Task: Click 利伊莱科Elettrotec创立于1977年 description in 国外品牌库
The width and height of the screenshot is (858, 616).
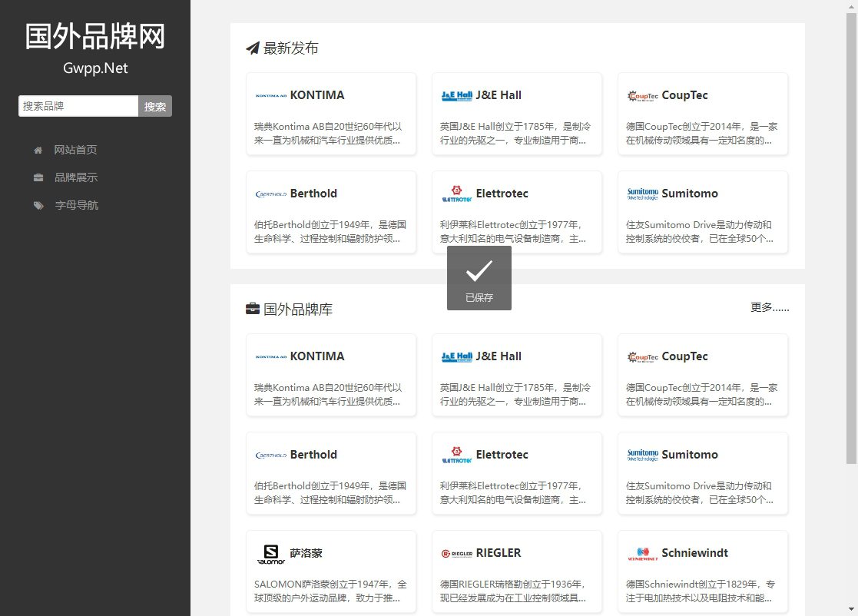Action: [512, 493]
